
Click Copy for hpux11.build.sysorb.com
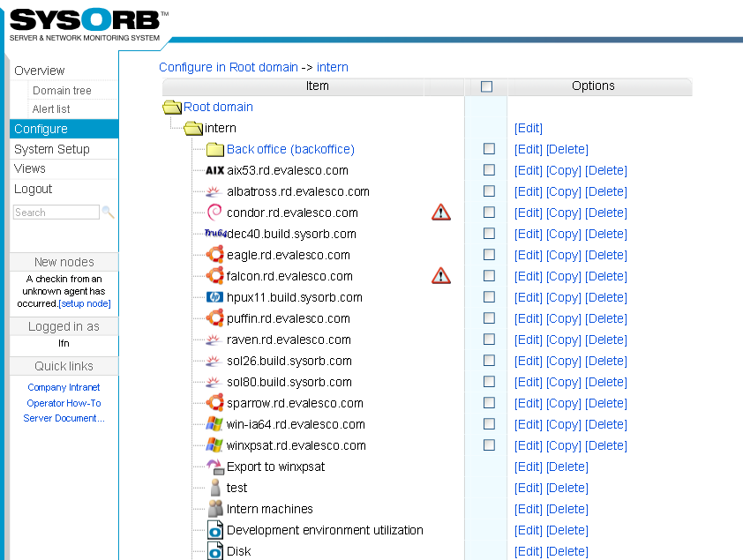563,298
